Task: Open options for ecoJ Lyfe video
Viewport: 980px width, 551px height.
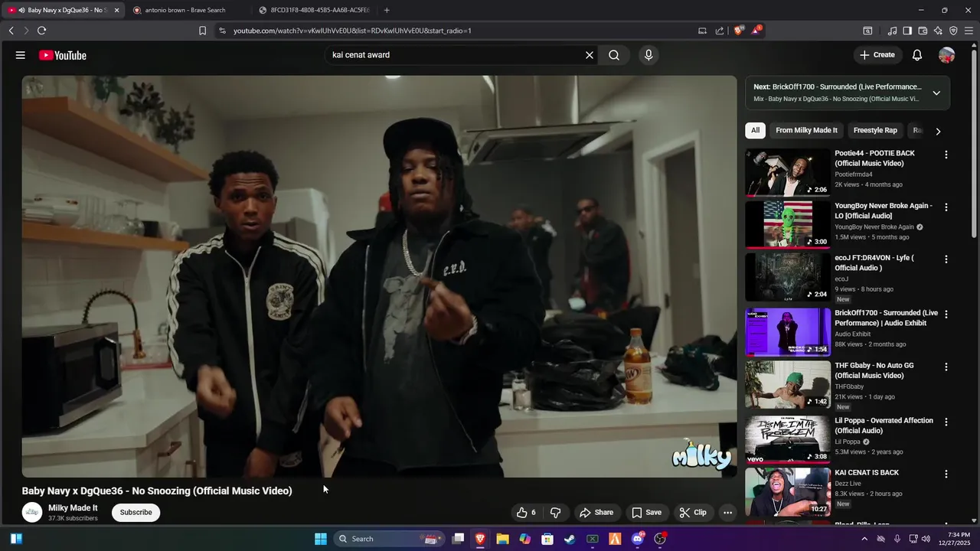Action: pyautogui.click(x=946, y=259)
